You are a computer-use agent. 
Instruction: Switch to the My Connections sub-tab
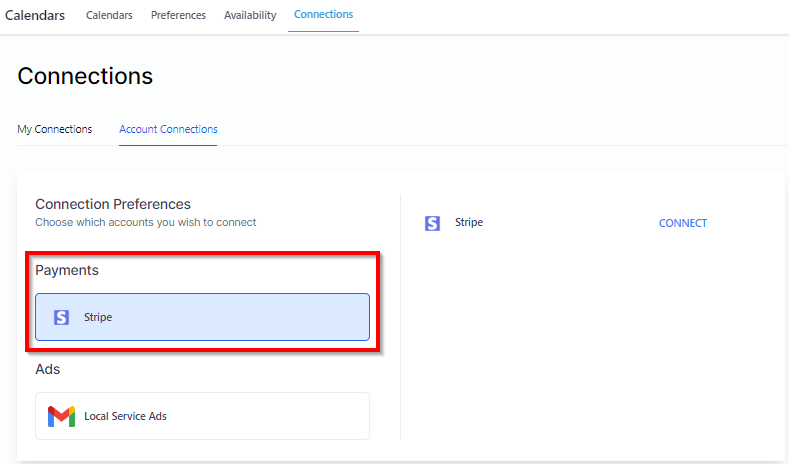pos(55,129)
